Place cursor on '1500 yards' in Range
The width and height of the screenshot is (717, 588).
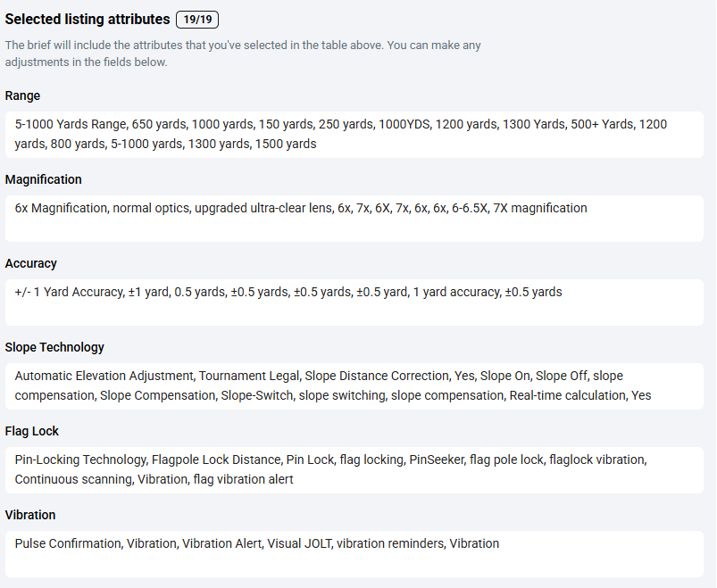286,144
